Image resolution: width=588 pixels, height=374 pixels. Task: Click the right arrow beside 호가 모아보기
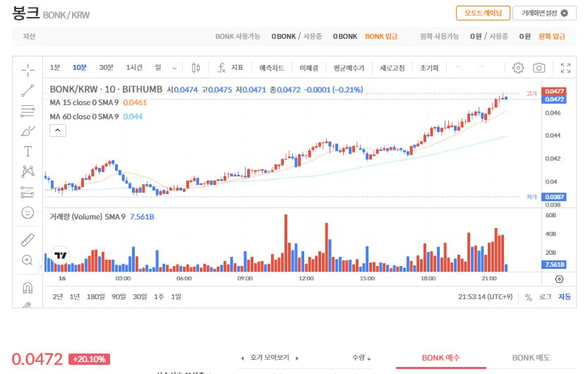297,358
